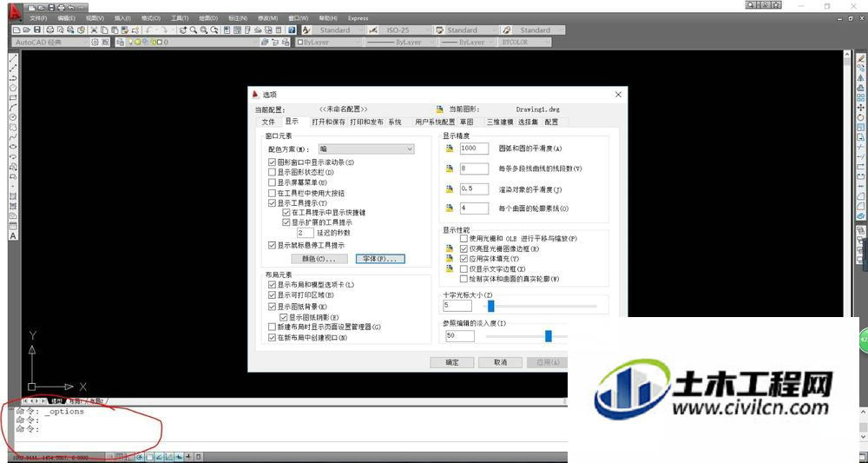This screenshot has height=463, width=868.
Task: Open the BYCOLOR plot style dropdown
Action: click(x=524, y=42)
